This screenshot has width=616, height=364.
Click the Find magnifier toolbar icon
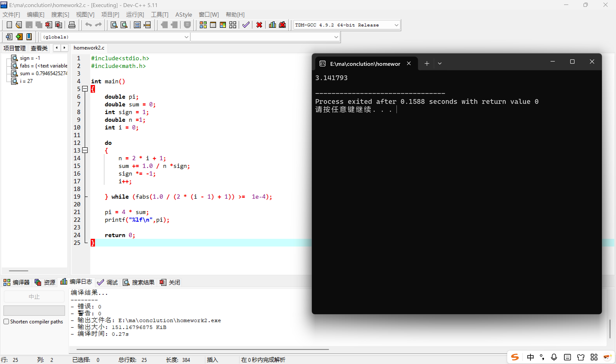click(x=114, y=25)
